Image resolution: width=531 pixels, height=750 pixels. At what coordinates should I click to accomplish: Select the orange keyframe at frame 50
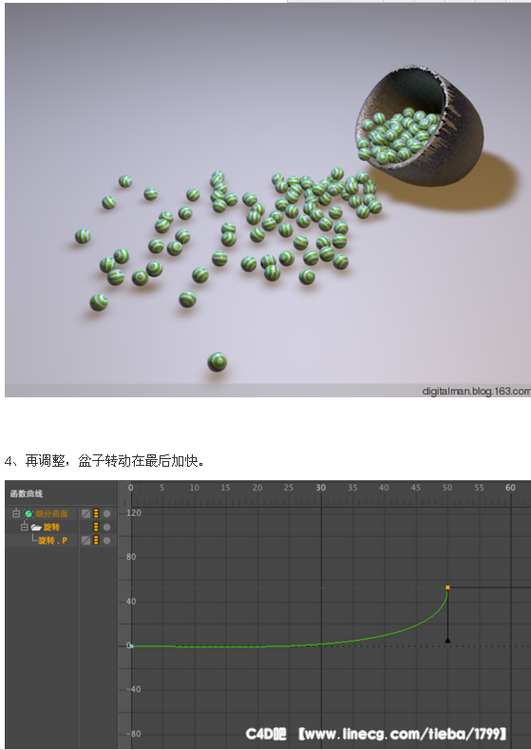[448, 587]
